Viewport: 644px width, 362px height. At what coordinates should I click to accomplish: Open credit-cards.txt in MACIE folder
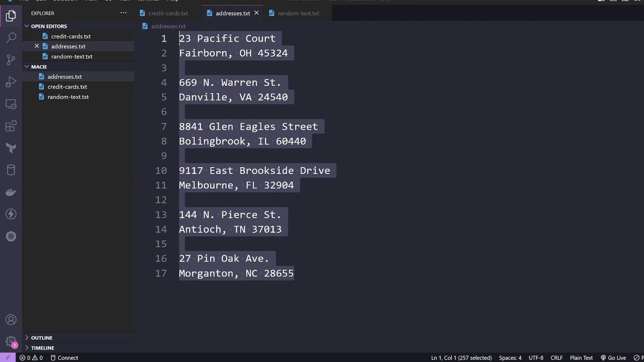coord(67,87)
